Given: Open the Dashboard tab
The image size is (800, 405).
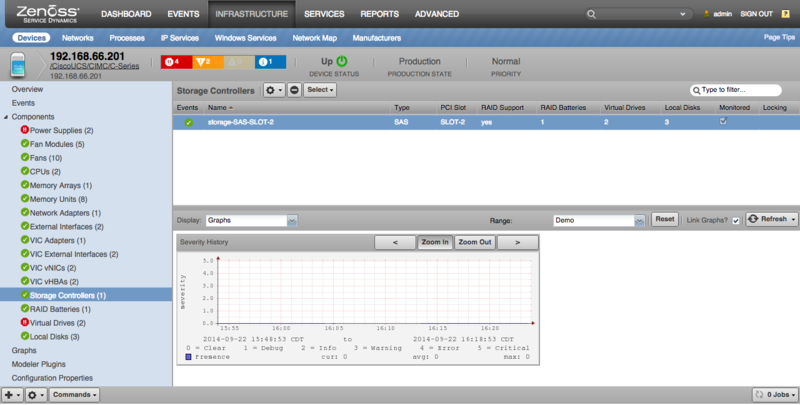Looking at the screenshot, I should click(126, 14).
